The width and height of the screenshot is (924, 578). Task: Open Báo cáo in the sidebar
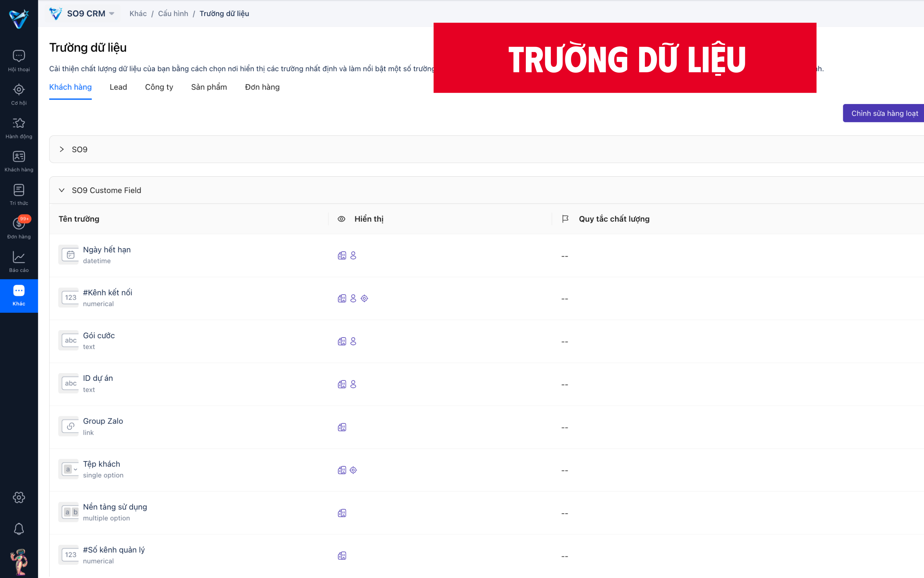coord(19,262)
